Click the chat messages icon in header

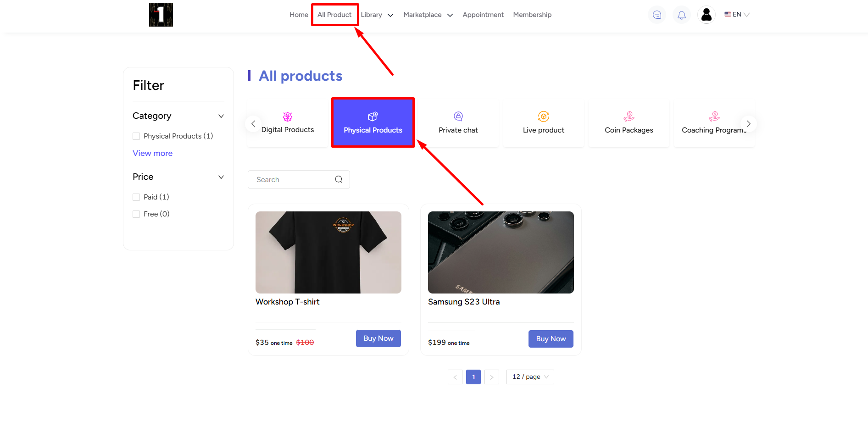point(657,15)
